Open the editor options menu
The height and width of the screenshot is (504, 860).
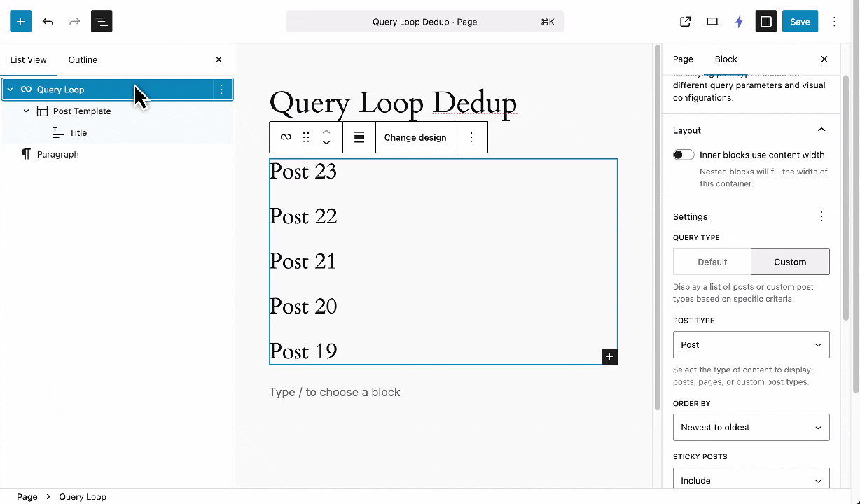click(x=834, y=22)
